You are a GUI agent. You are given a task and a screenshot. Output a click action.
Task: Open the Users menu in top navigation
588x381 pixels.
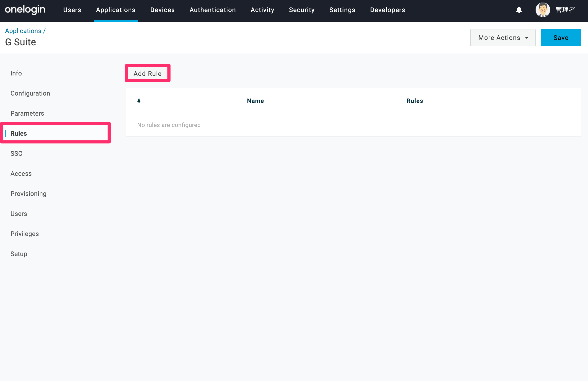click(x=72, y=10)
